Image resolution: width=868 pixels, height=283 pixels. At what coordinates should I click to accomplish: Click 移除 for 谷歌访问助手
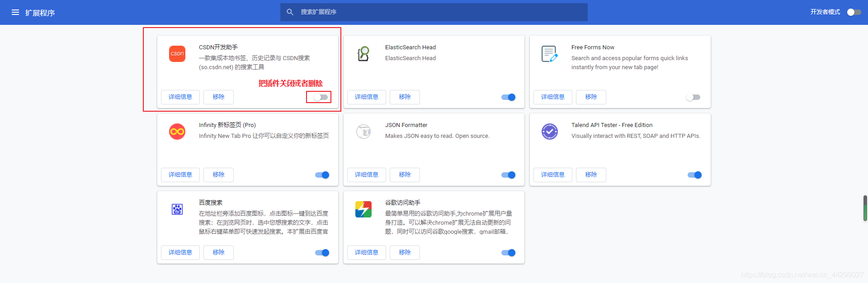pyautogui.click(x=405, y=253)
